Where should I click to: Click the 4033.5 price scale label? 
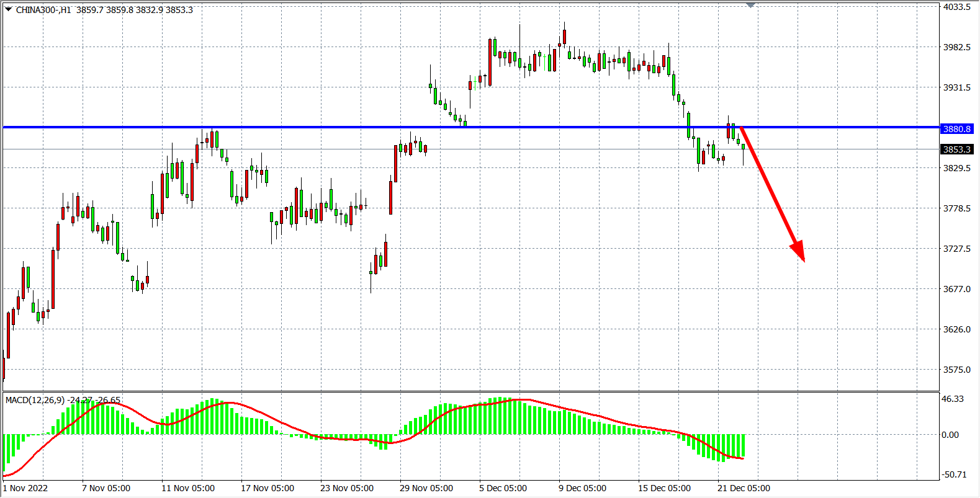point(956,7)
